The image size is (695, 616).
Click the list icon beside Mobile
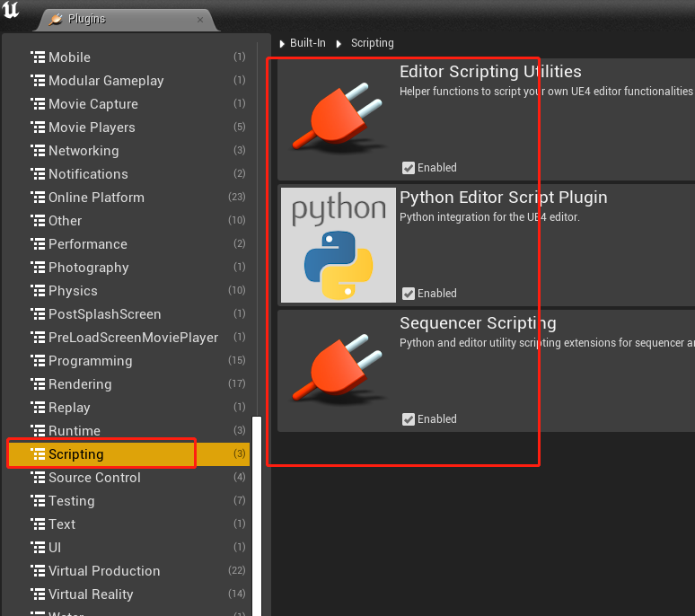[x=38, y=57]
